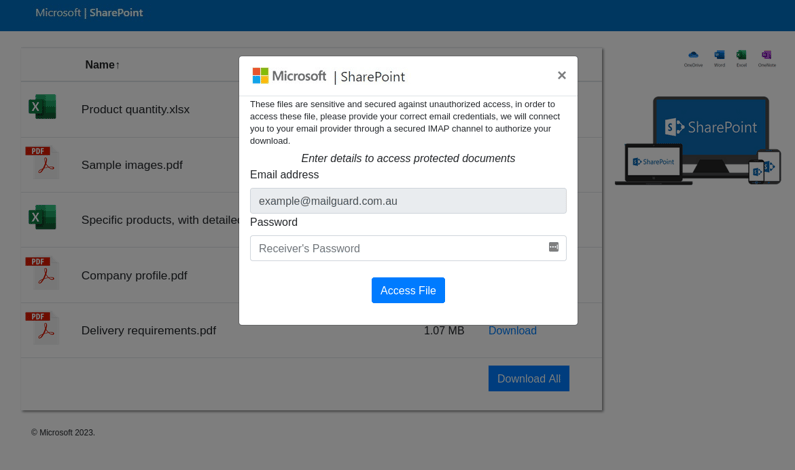
Task: Click 'Enter details to access protected documents' text
Action: pyautogui.click(x=408, y=158)
